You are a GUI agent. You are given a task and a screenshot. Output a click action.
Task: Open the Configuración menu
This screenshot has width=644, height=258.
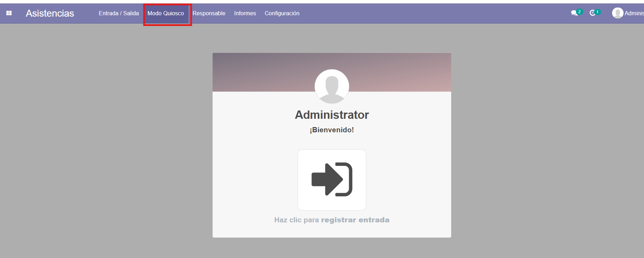click(282, 13)
